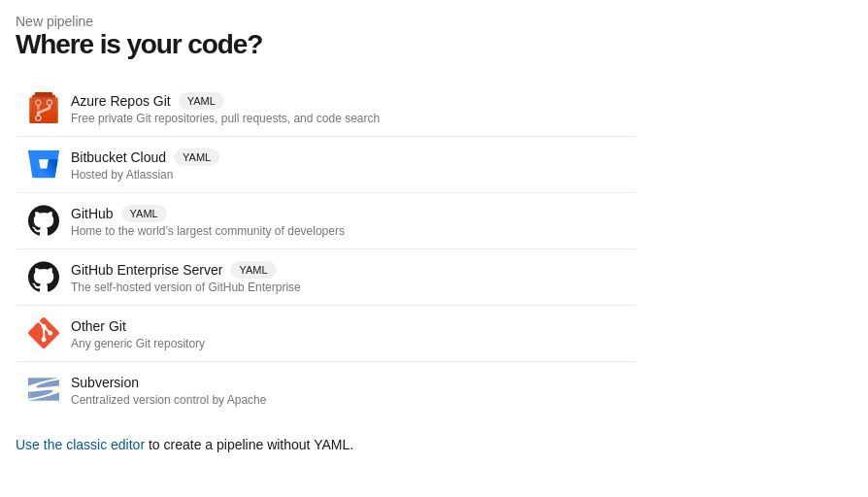Click 'Centralized version control by Apache' text
This screenshot has height=497, width=868.
[168, 400]
